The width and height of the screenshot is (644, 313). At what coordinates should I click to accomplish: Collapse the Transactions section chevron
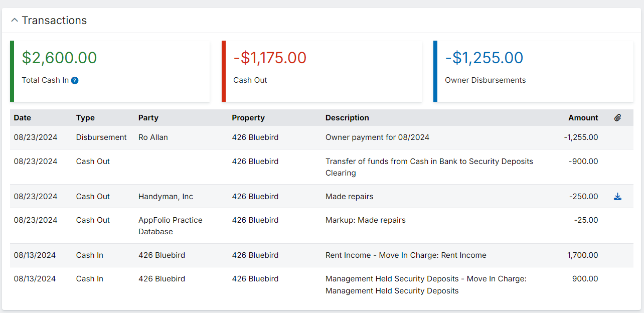click(x=14, y=21)
